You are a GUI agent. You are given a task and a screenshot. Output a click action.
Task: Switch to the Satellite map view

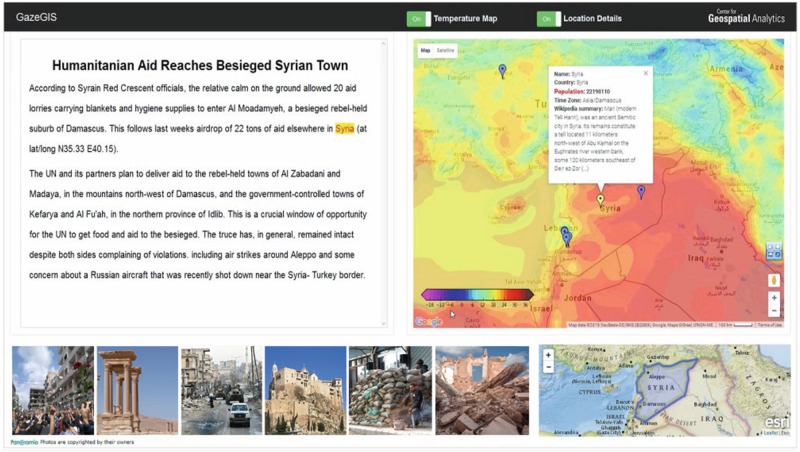coord(445,50)
